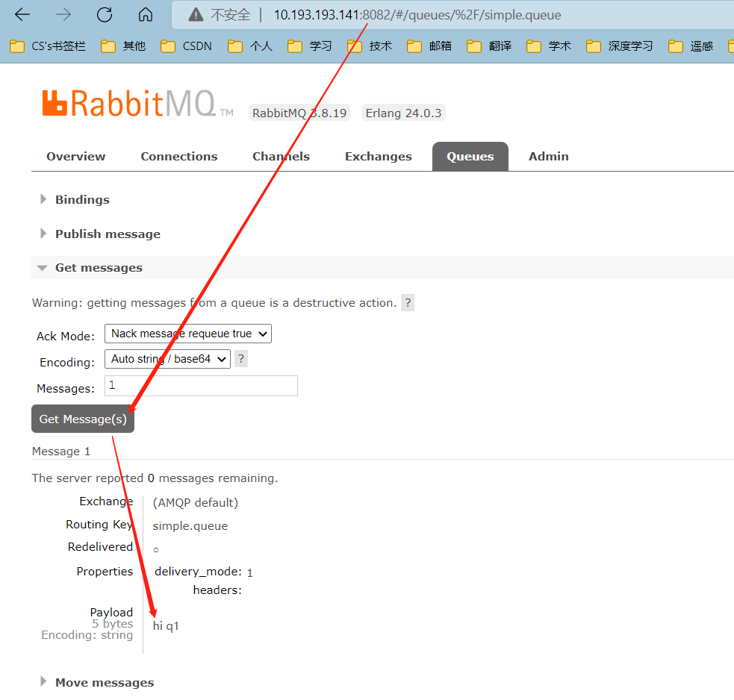Expand the Move messages section
734x700 pixels.
pyautogui.click(x=105, y=683)
